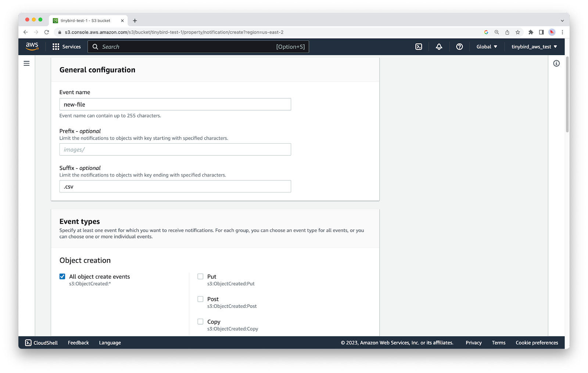Open the browser extensions puzzle icon

pos(531,32)
